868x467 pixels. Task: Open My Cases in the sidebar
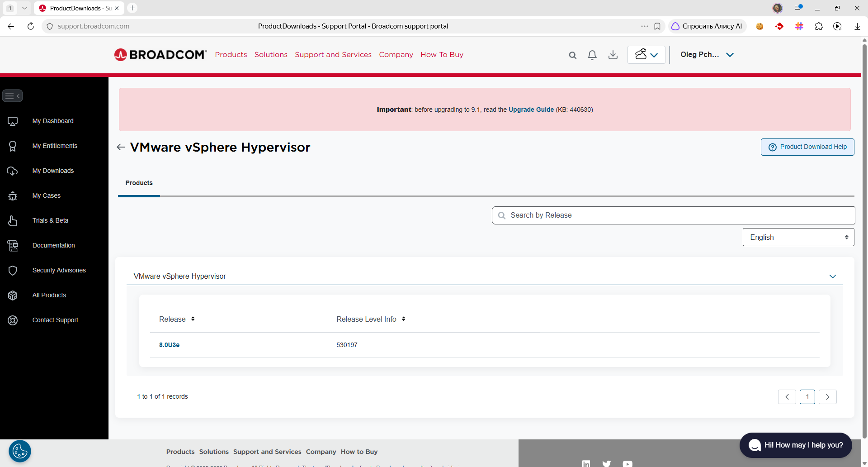click(46, 195)
